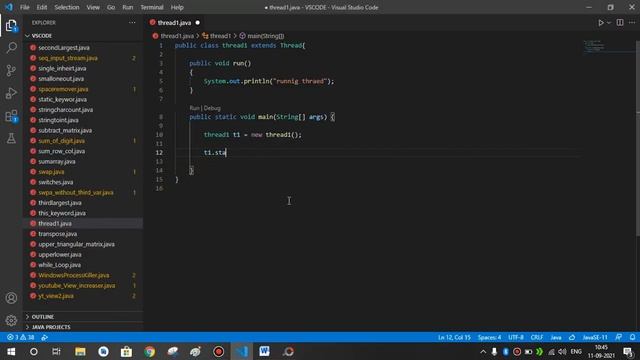640x360 pixels.
Task: Click Spaces: 4 indentation setting
Action: pyautogui.click(x=489, y=338)
